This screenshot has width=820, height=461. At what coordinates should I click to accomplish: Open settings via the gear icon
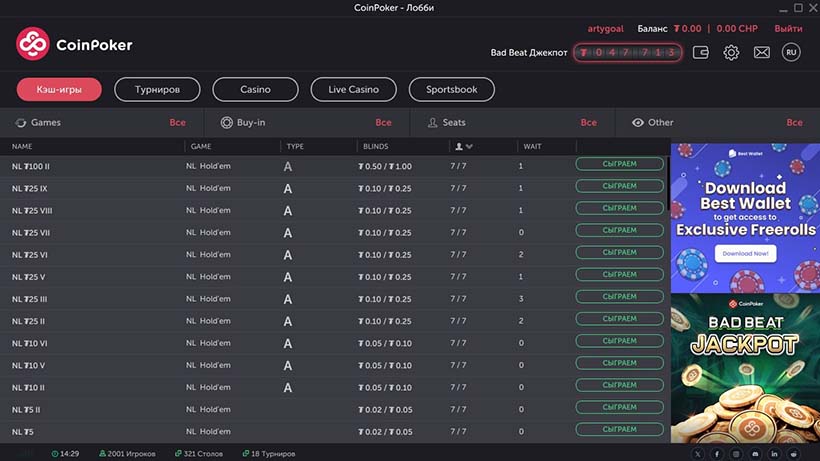pyautogui.click(x=731, y=52)
